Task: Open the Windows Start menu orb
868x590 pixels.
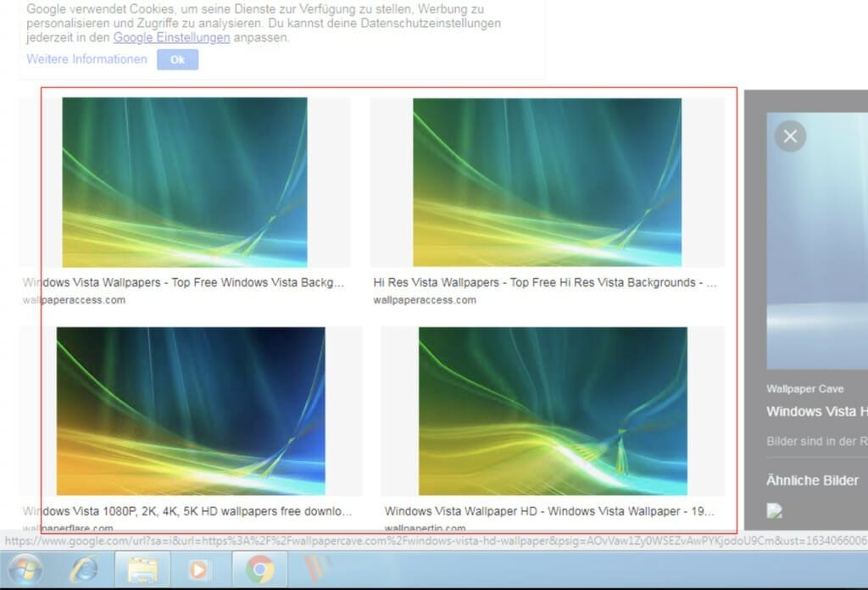Action: point(25,570)
